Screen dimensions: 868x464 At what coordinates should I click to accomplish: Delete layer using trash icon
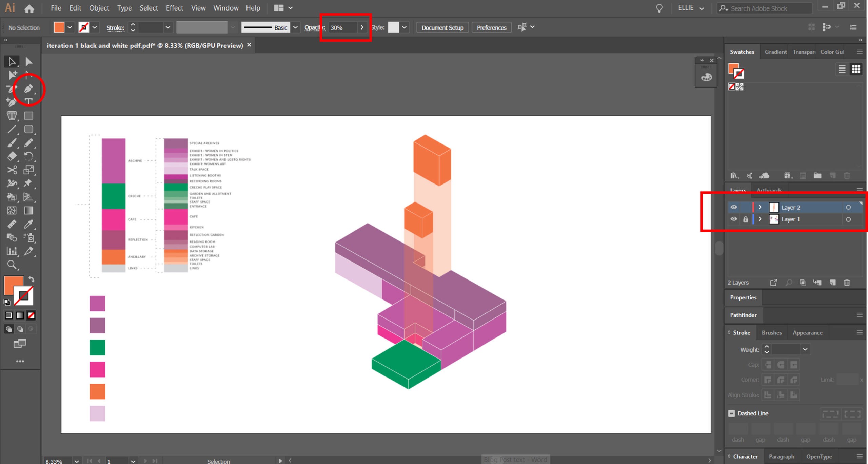(x=847, y=283)
